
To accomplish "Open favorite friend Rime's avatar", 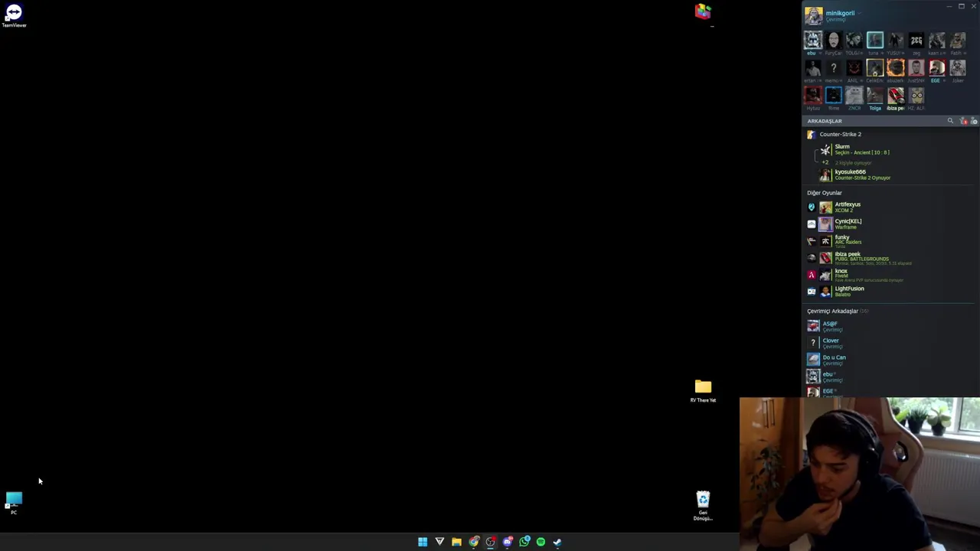I will point(834,95).
